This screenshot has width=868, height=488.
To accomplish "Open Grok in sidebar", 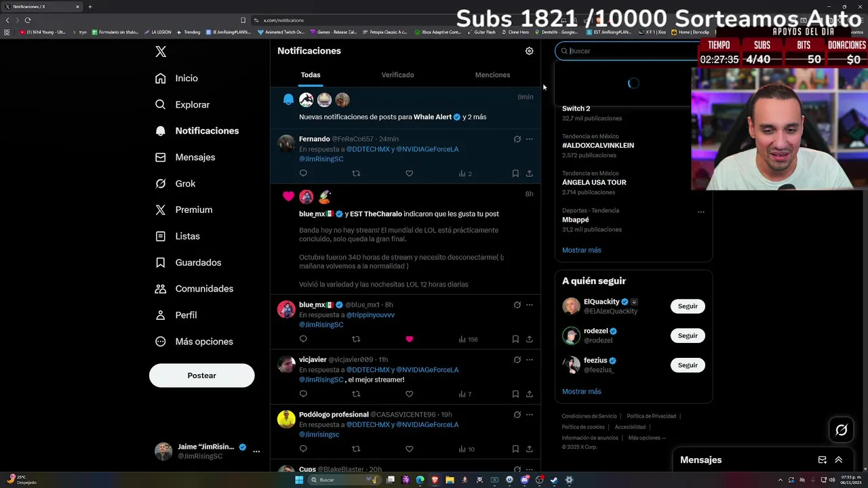I will click(x=176, y=184).
